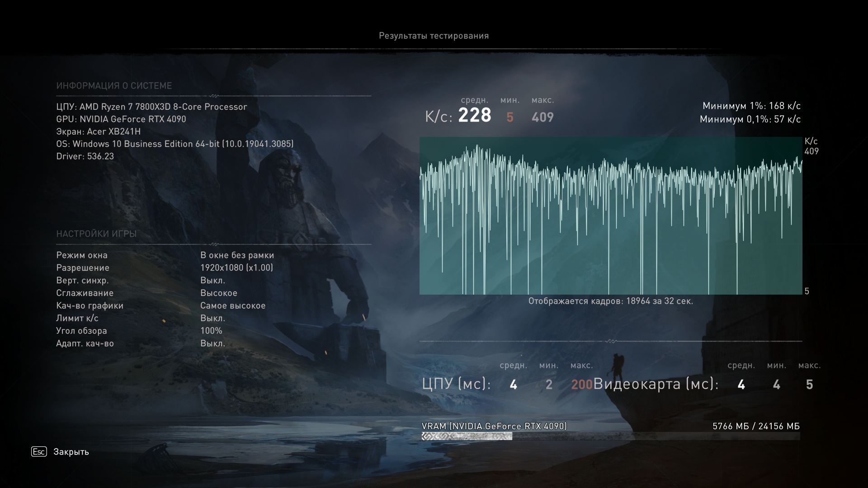
Task: Click the Закрыть close label
Action: (x=71, y=452)
